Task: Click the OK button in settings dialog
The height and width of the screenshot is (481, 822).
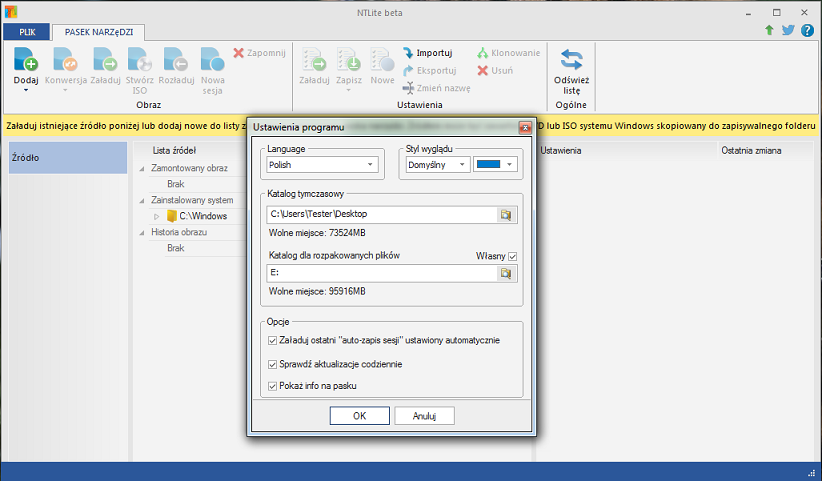Action: tap(360, 416)
